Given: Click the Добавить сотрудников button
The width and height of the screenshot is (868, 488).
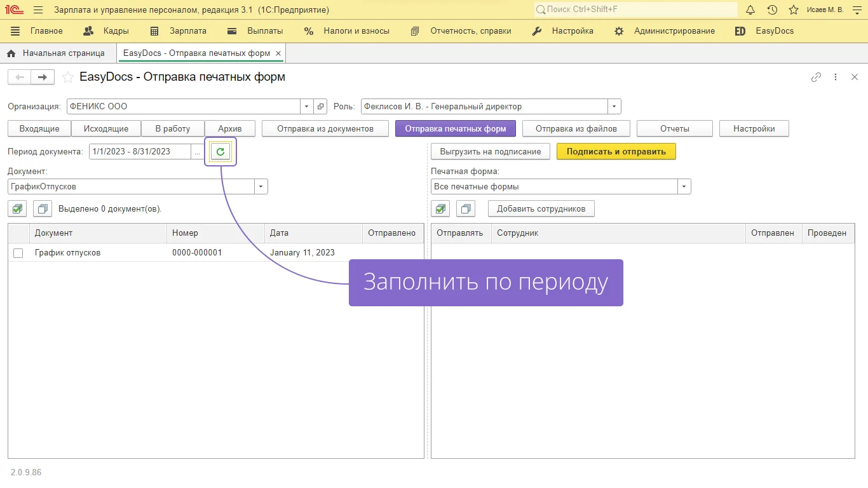Looking at the screenshot, I should pos(541,208).
